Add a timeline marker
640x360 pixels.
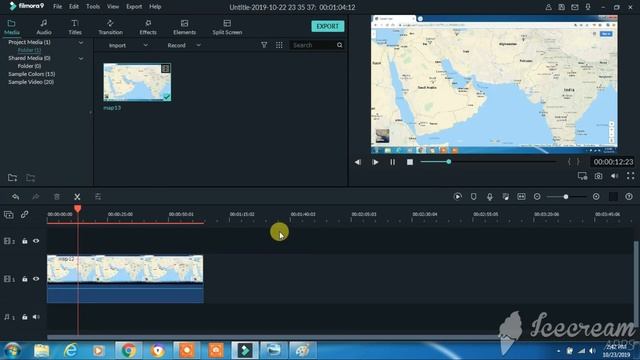click(473, 197)
